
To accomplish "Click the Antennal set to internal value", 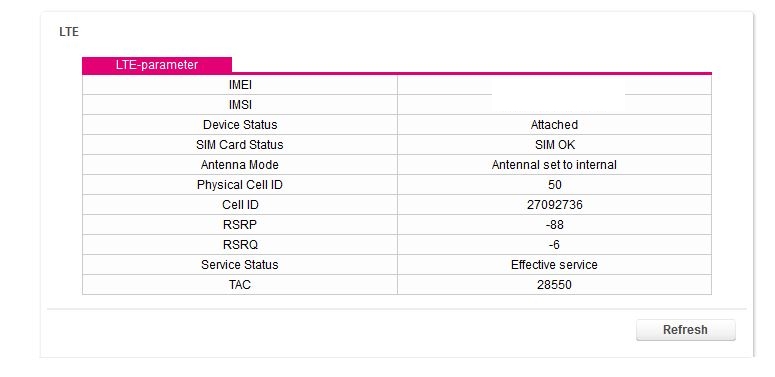I will tap(554, 165).
